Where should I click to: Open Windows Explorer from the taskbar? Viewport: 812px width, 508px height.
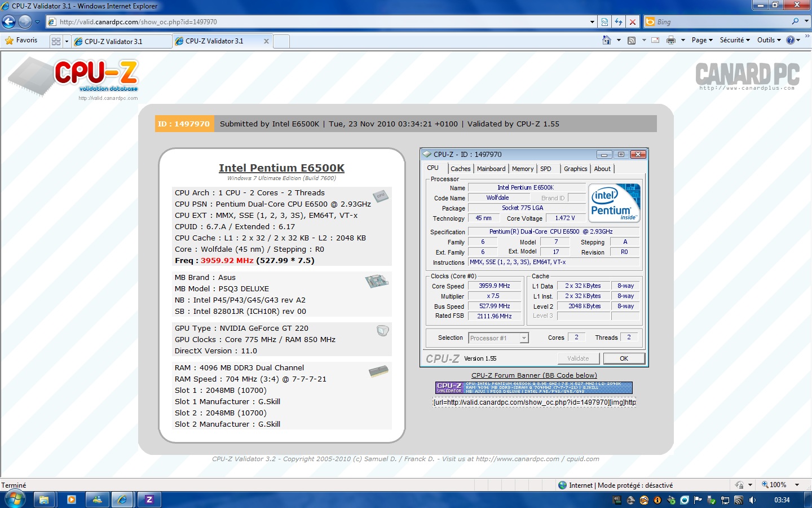click(x=44, y=500)
